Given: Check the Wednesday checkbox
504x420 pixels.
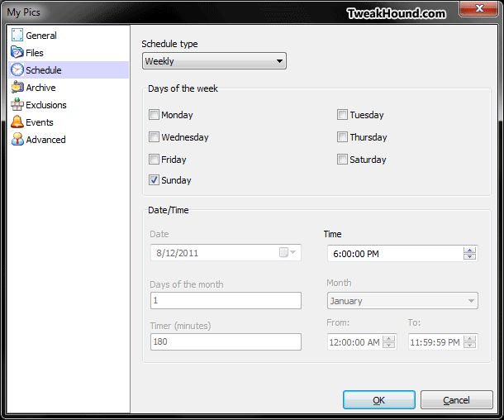Looking at the screenshot, I should pos(154,137).
